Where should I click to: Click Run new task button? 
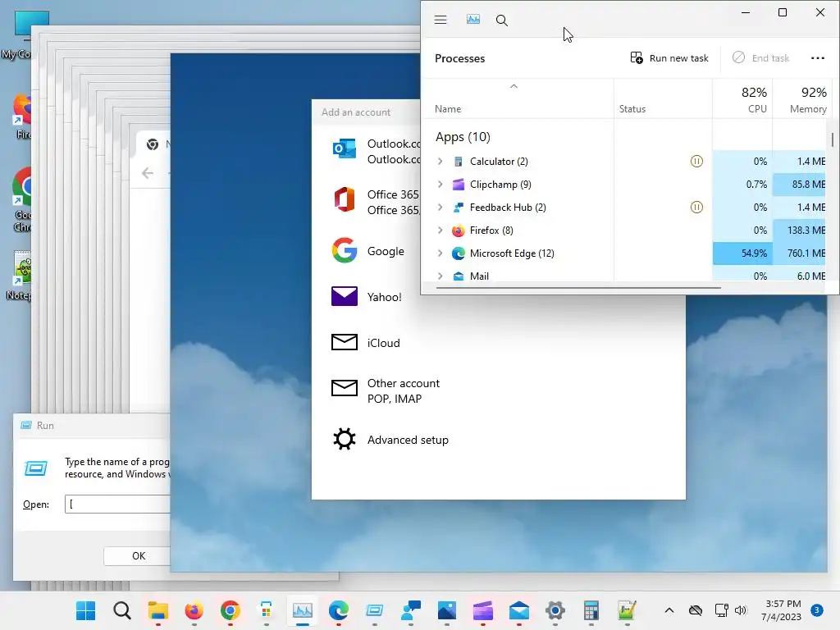click(x=669, y=58)
